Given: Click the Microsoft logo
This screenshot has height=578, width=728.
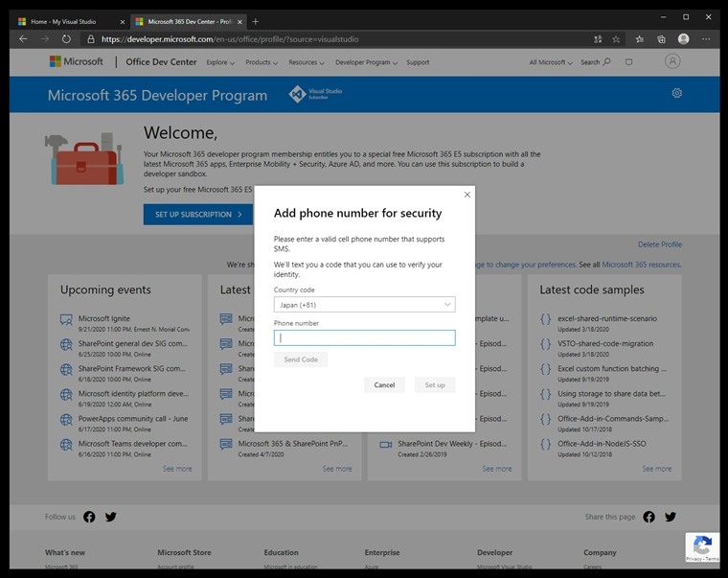Looking at the screenshot, I should tap(77, 61).
